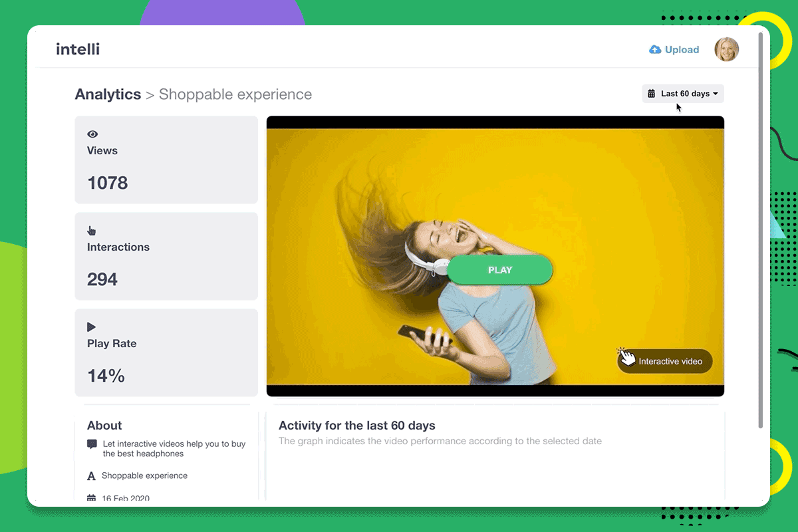Screen dimensions: 798x532
Task: Select the headphones description text in About
Action: (174, 449)
